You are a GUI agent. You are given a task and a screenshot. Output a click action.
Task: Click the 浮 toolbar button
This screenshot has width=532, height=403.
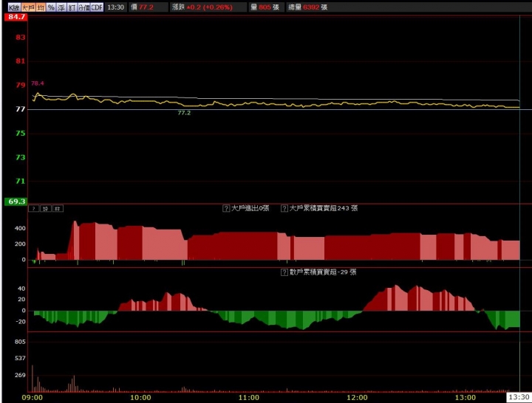click(62, 7)
